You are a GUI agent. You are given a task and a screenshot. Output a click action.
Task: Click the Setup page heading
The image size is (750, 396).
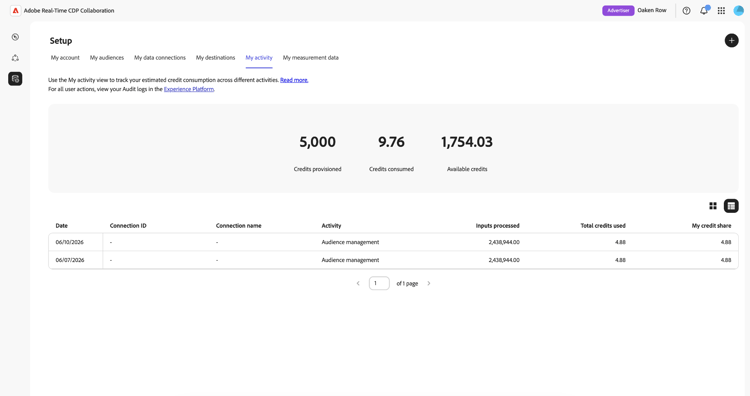click(61, 41)
